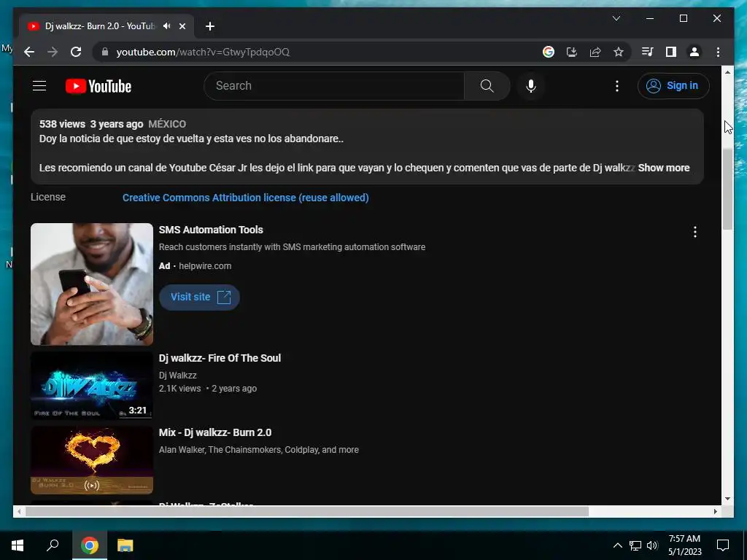
Task: Open the Windows Start menu
Action: (18, 545)
